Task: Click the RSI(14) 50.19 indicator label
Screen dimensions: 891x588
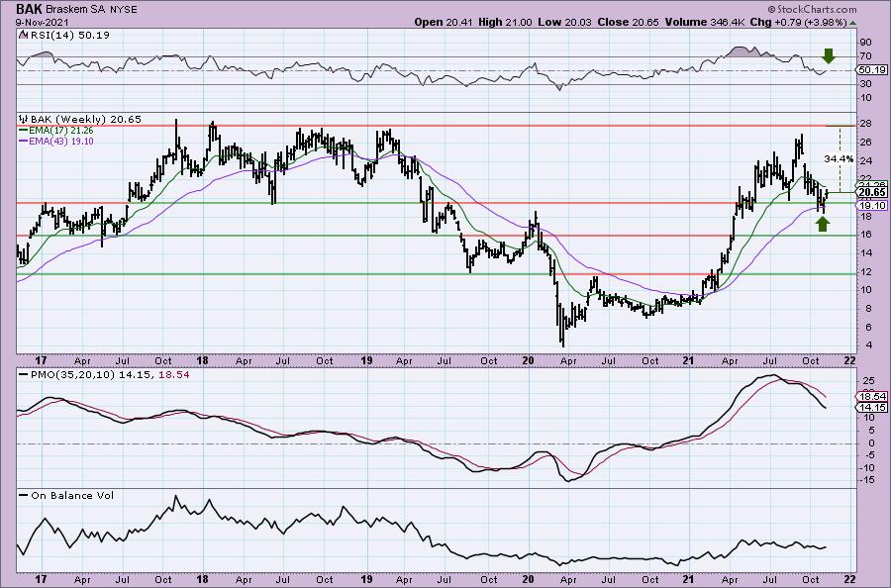Action: tap(68, 35)
